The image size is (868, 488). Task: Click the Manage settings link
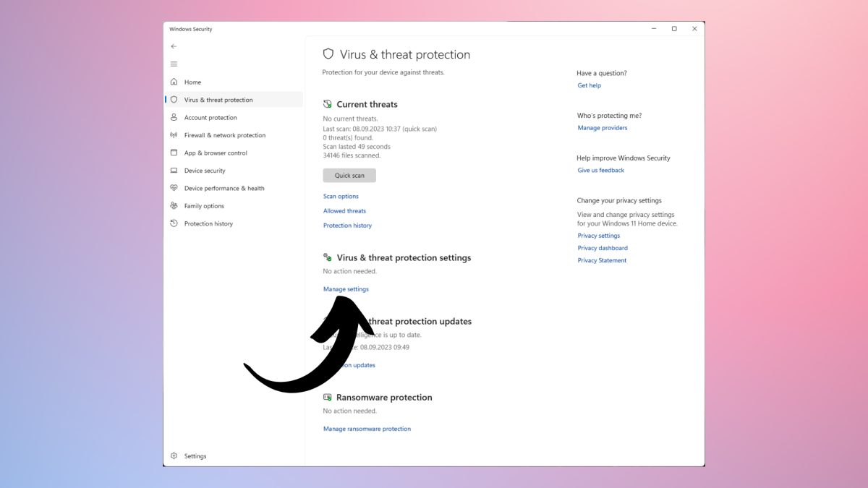[x=346, y=289]
